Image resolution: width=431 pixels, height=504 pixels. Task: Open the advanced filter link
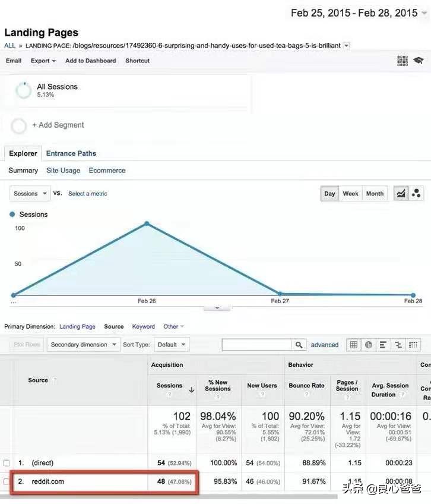(324, 345)
